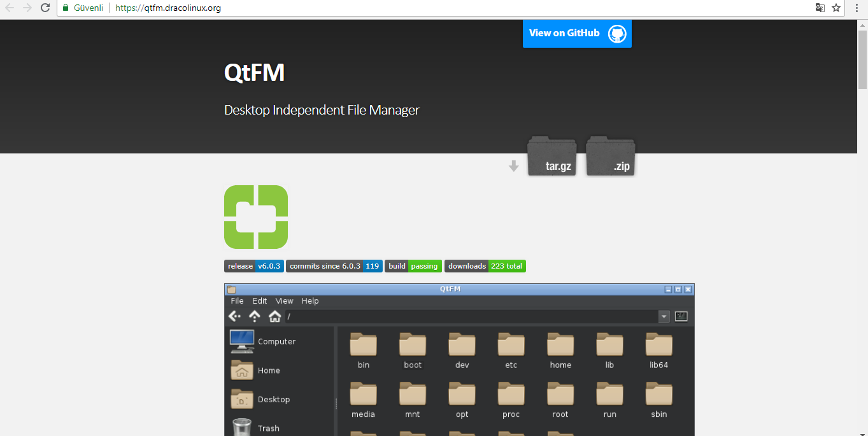Click the release v6.0.3 badge
Screen dimensions: 868x436
point(254,266)
